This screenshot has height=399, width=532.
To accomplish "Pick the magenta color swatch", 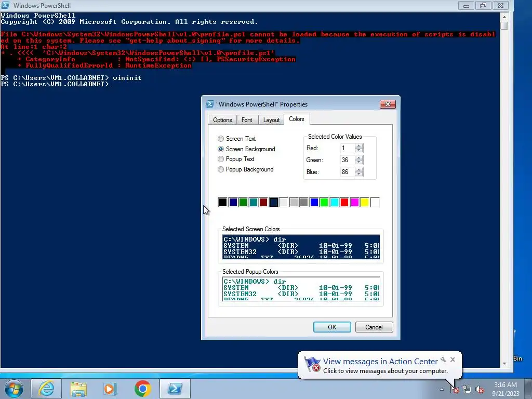I will pyautogui.click(x=354, y=203).
